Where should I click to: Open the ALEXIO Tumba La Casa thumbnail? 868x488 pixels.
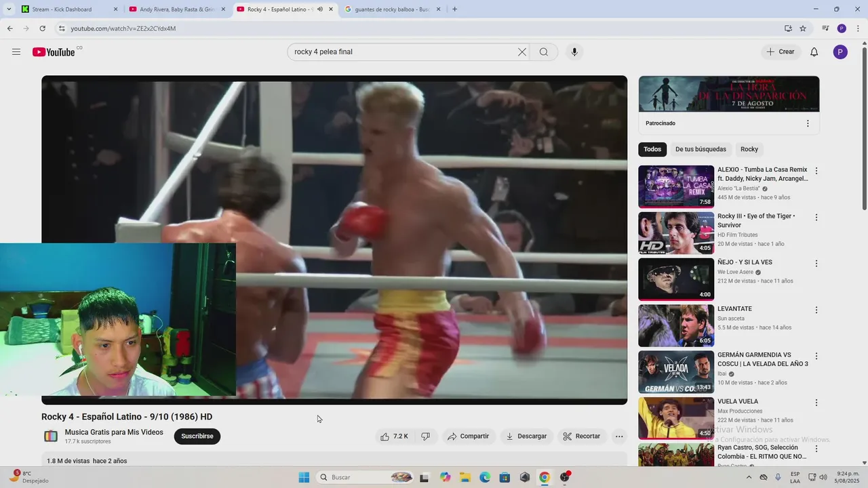click(676, 186)
